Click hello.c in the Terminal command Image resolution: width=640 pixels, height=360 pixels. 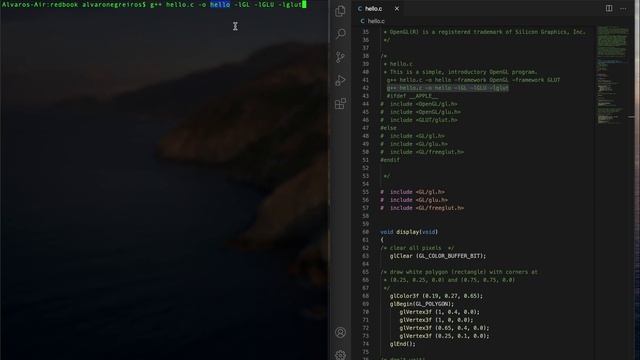pyautogui.click(x=180, y=4)
